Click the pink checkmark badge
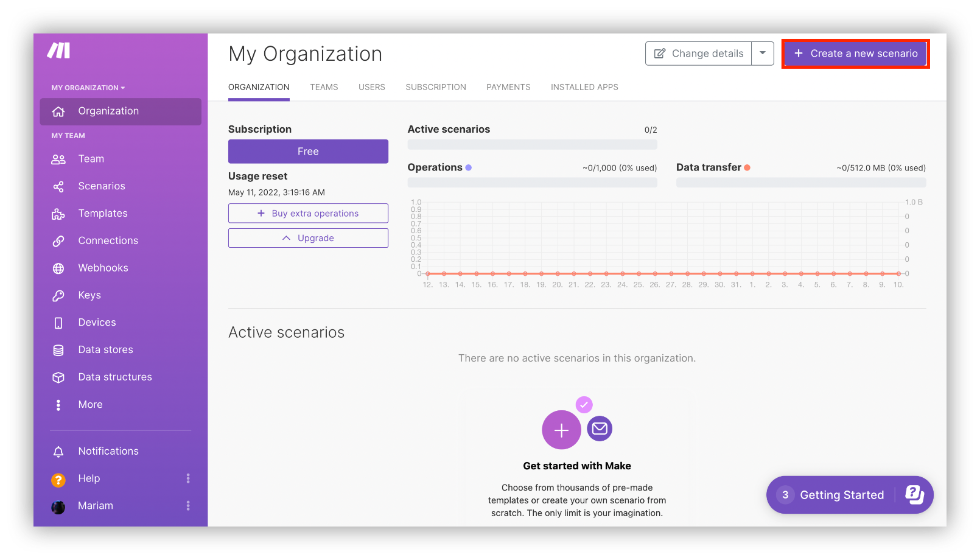Viewport: 980px width, 560px height. (x=584, y=404)
